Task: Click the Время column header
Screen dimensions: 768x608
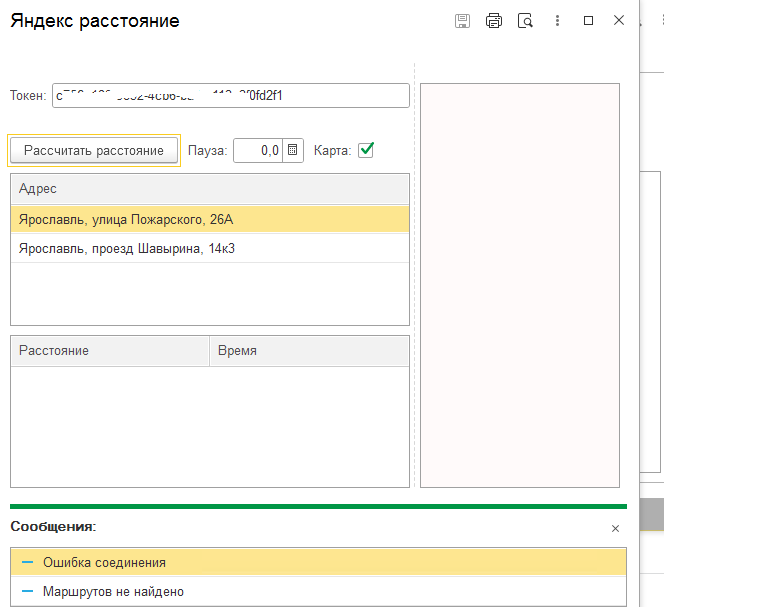Action: tap(309, 351)
